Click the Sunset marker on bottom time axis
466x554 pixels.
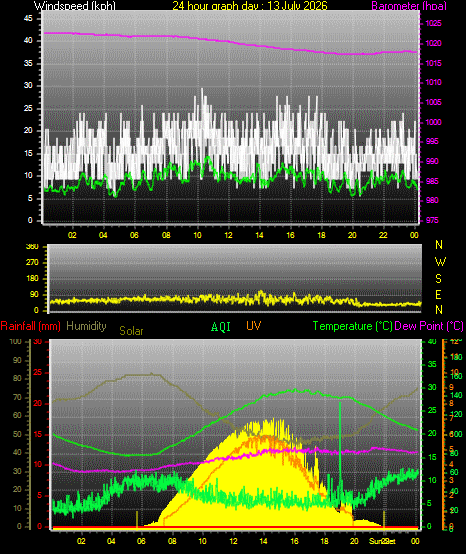pos(383,541)
